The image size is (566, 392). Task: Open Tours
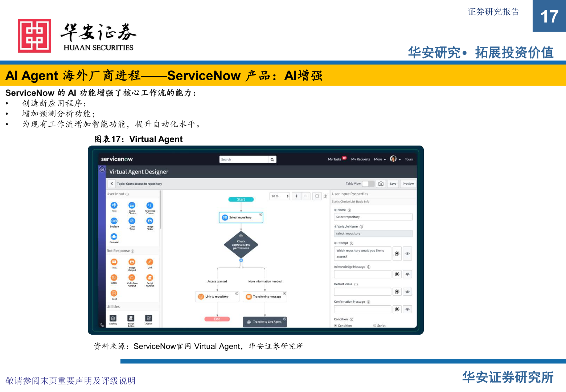tap(409, 159)
